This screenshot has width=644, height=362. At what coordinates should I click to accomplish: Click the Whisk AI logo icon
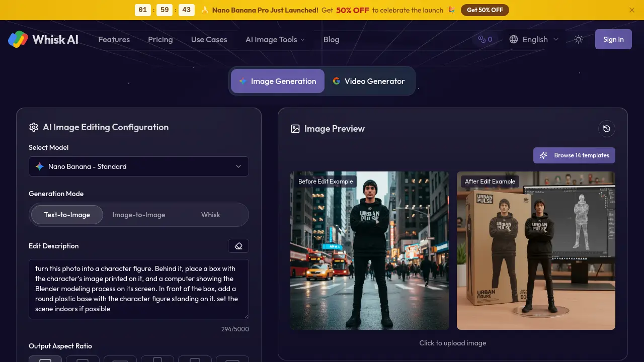tap(18, 39)
